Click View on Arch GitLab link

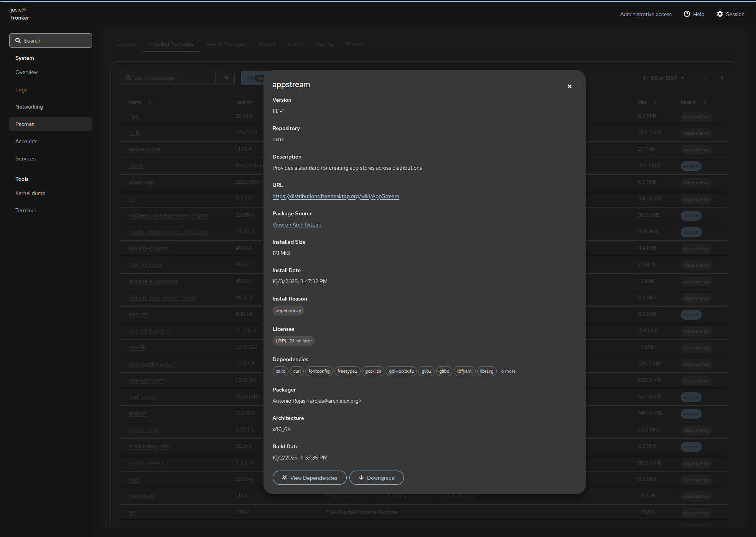pyautogui.click(x=296, y=225)
